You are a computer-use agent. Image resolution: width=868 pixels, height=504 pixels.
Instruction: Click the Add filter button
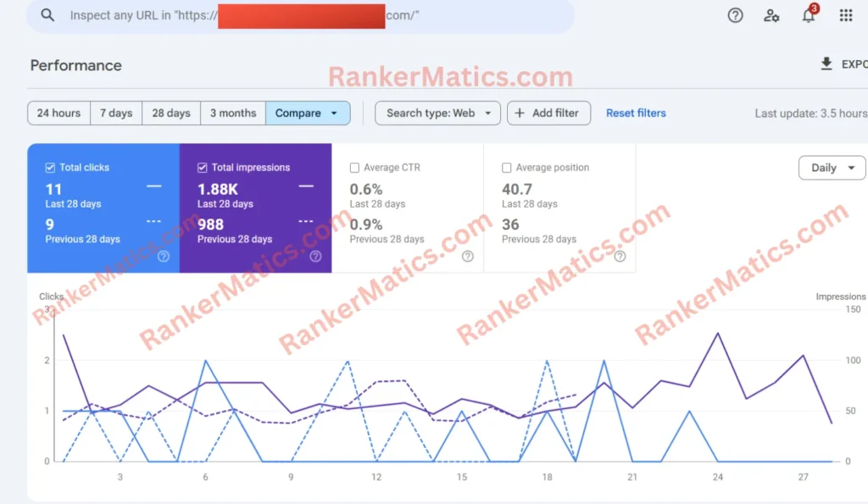(x=548, y=113)
